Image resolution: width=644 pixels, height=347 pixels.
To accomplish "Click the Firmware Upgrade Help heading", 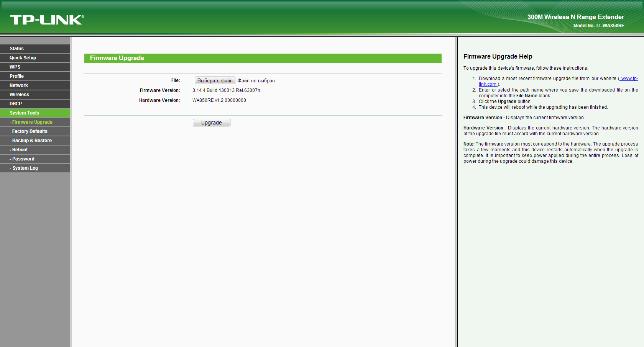I will pyautogui.click(x=498, y=57).
